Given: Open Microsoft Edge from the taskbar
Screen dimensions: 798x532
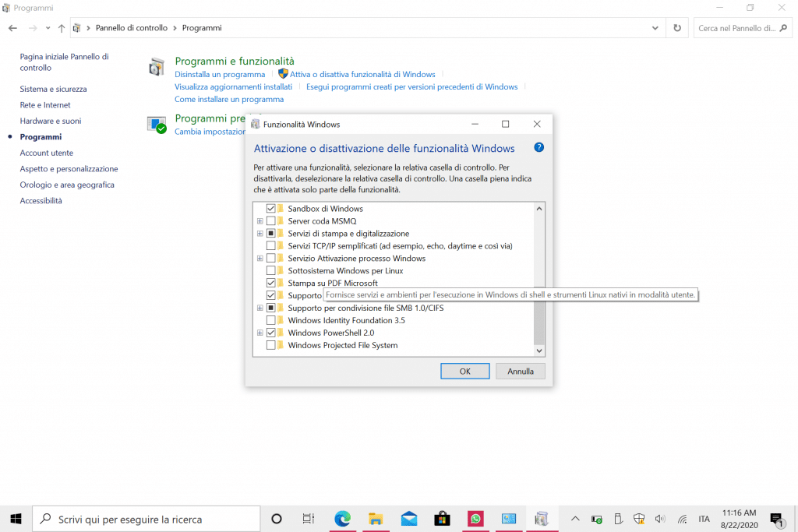Looking at the screenshot, I should (x=342, y=519).
